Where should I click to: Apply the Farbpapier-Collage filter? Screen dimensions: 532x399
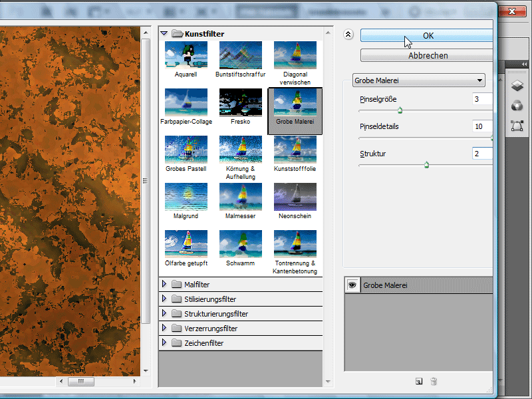click(x=186, y=103)
